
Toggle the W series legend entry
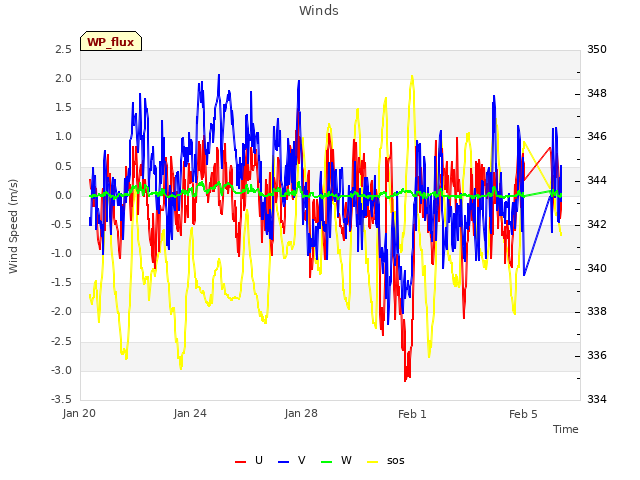[x=336, y=460]
